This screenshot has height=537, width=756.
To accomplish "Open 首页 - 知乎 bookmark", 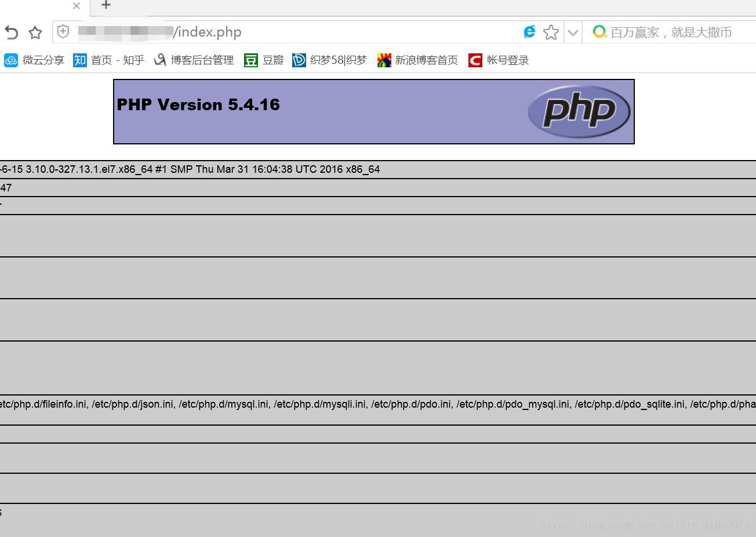I will (x=108, y=60).
